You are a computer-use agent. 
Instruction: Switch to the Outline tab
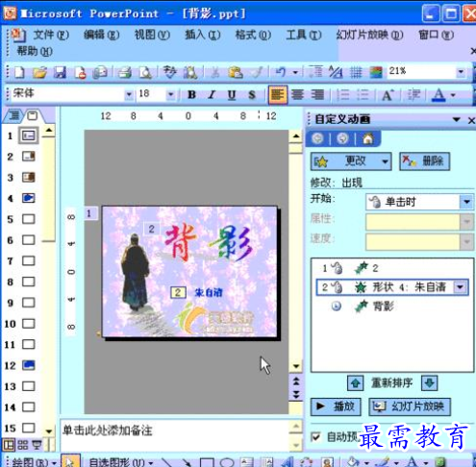pyautogui.click(x=13, y=115)
